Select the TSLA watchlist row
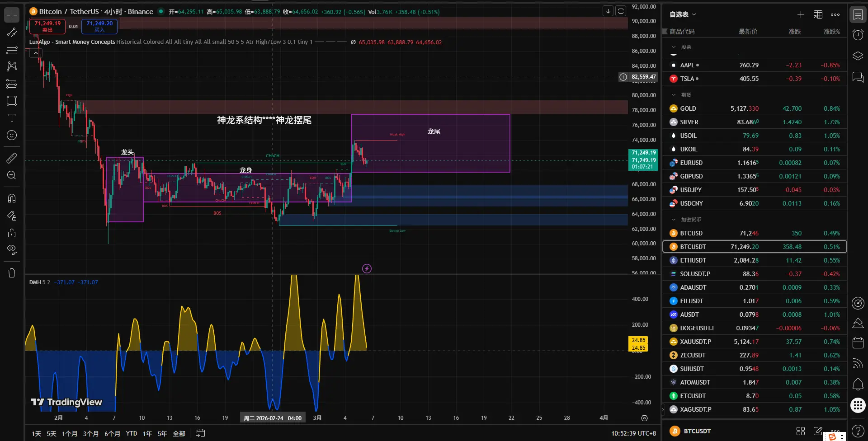Image resolution: width=868 pixels, height=441 pixels. pos(755,79)
